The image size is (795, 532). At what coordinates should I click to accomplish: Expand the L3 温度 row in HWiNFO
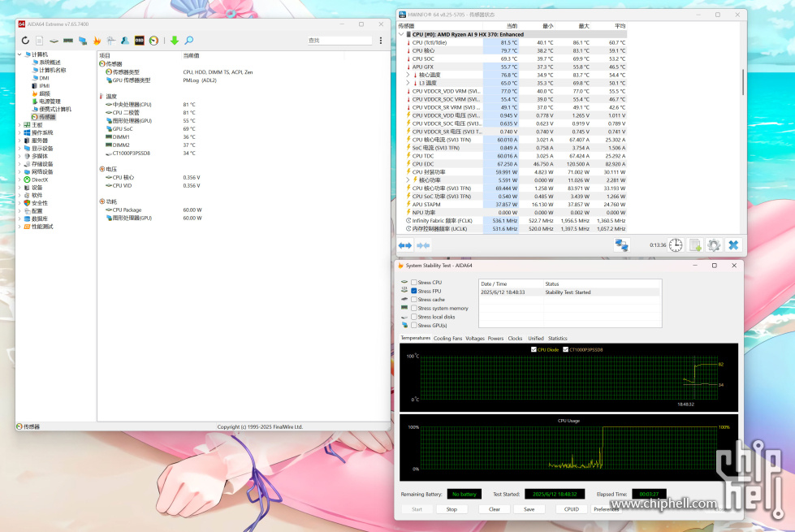pos(408,83)
